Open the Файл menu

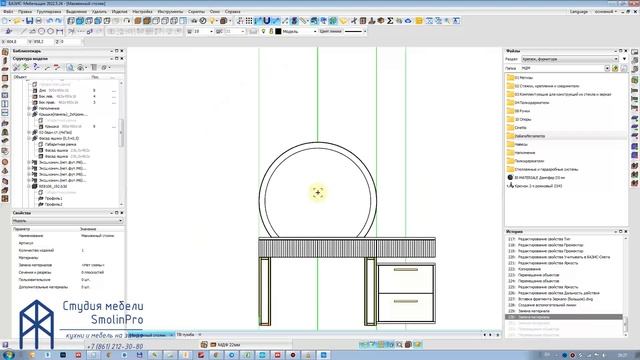point(8,11)
